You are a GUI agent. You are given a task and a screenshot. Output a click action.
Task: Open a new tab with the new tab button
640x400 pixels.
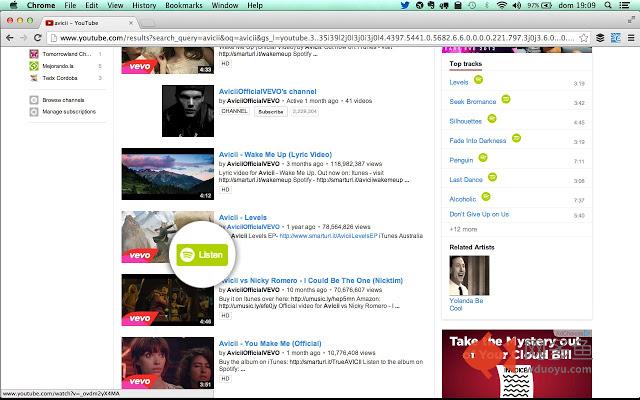tap(148, 23)
